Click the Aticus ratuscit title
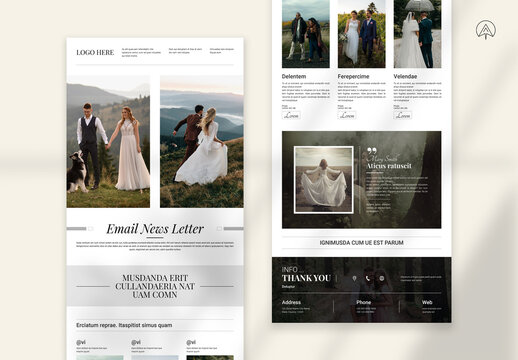Screen dimensions: 518x360 [389, 166]
